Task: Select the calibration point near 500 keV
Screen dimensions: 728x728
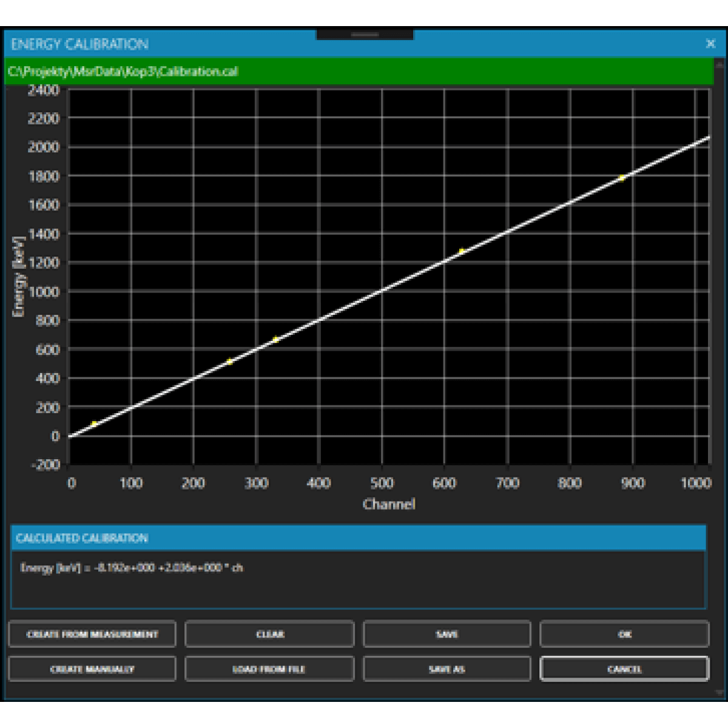Action: pyautogui.click(x=229, y=362)
